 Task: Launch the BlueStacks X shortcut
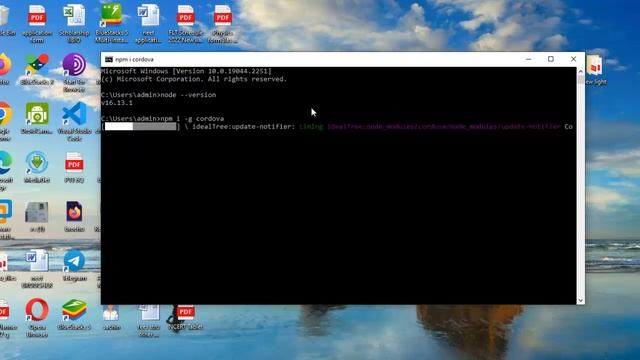click(x=37, y=69)
